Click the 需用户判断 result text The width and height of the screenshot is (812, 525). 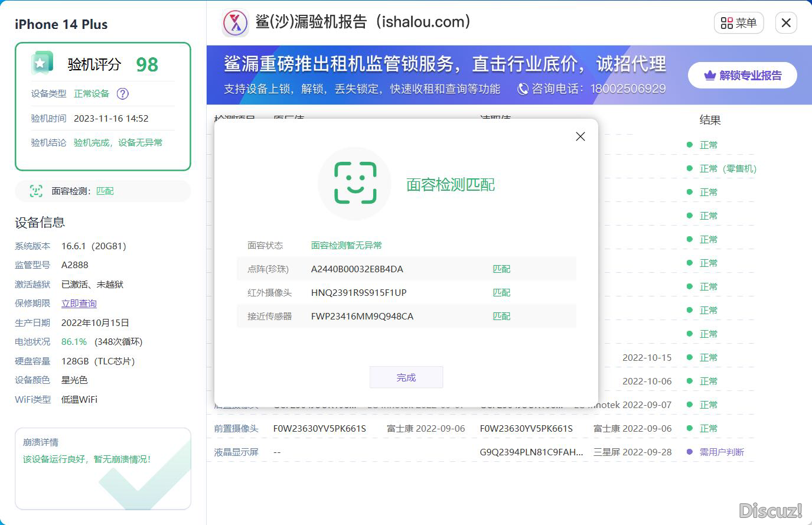coord(722,452)
